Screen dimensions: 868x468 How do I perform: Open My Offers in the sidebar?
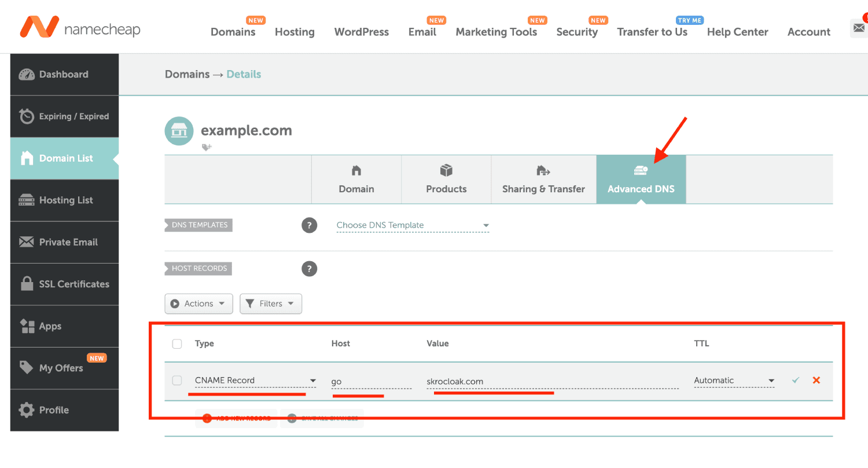pos(64,368)
